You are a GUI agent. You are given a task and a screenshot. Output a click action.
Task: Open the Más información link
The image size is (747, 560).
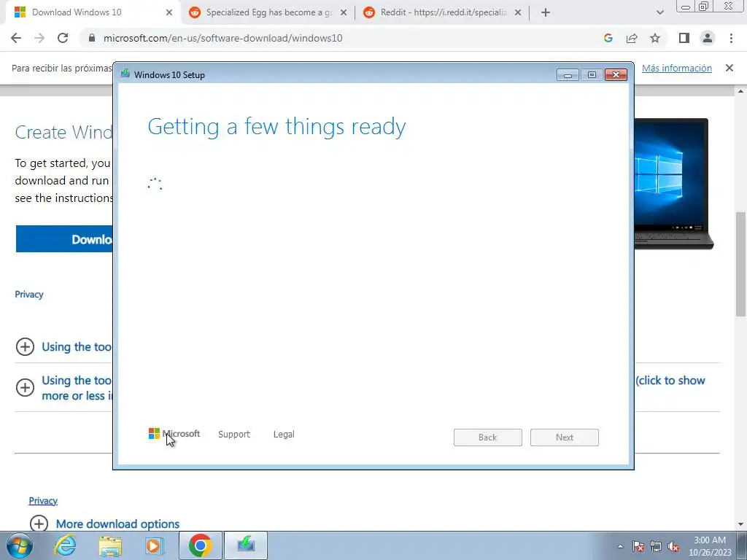coord(676,68)
